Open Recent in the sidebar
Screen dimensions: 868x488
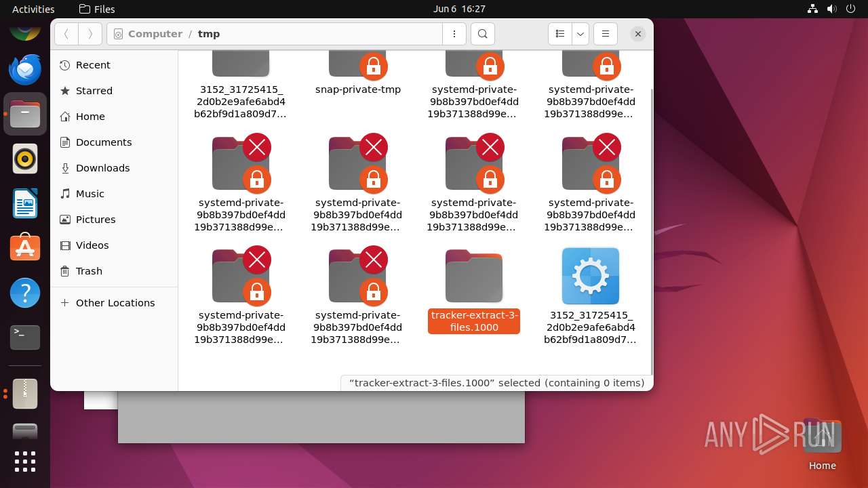click(114, 65)
